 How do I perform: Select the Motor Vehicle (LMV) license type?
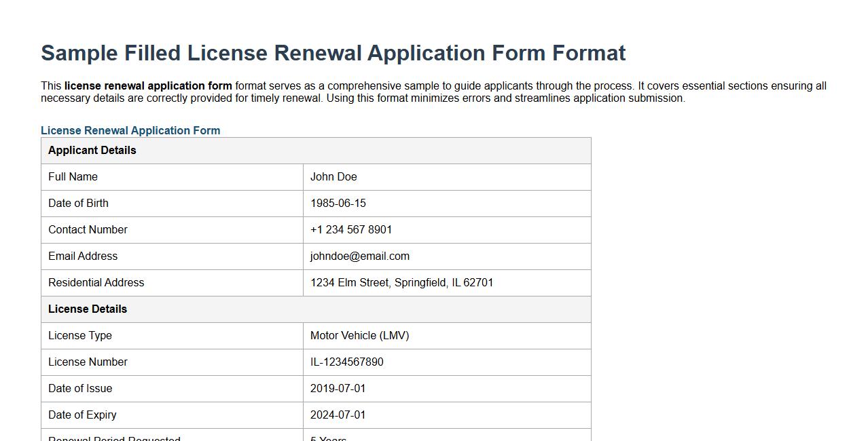point(360,335)
